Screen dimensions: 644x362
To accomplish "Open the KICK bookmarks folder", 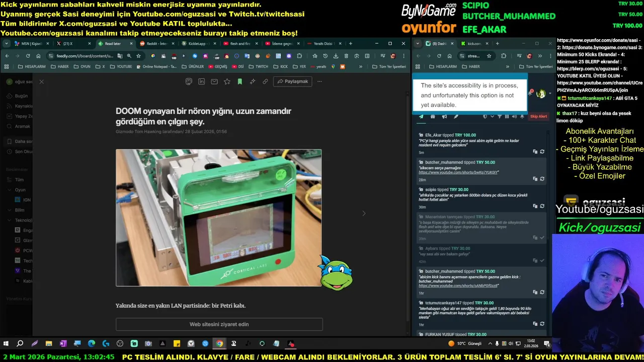I will pyautogui.click(x=281, y=66).
